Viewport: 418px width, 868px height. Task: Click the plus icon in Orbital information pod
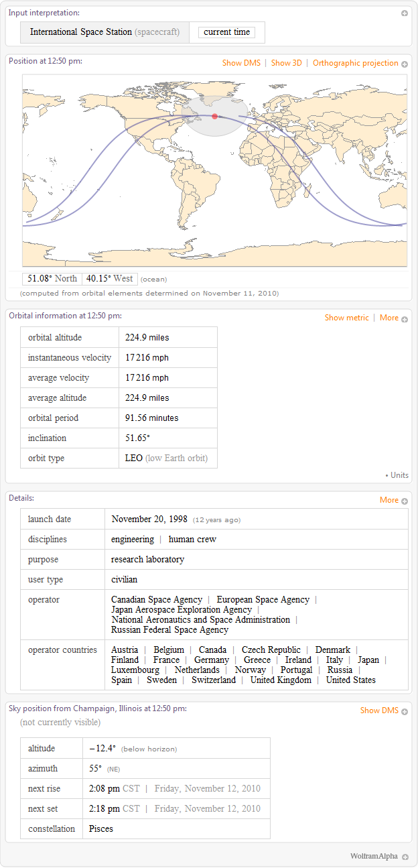405,319
